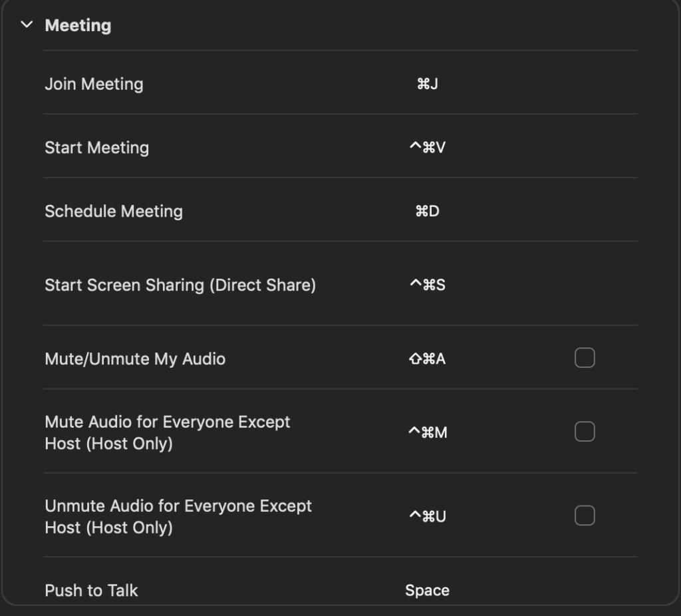
Task: Click the Mute/Unmute My Audio label
Action: (135, 359)
